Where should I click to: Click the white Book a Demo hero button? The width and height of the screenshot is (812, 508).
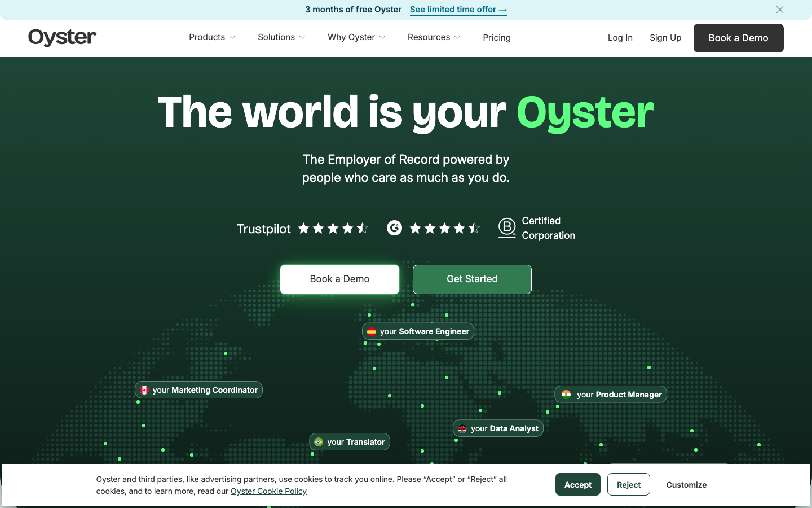(340, 279)
